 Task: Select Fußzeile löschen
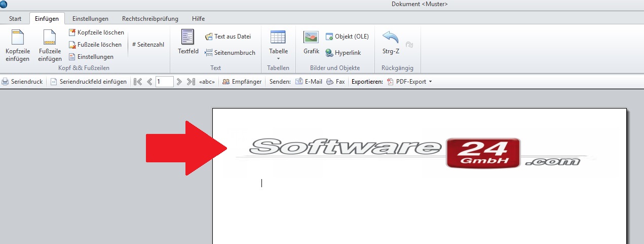(95, 45)
